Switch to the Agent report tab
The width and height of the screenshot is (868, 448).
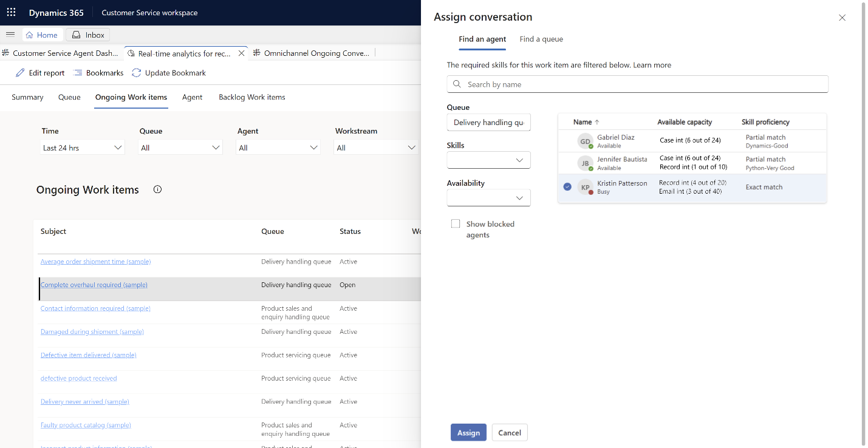193,97
